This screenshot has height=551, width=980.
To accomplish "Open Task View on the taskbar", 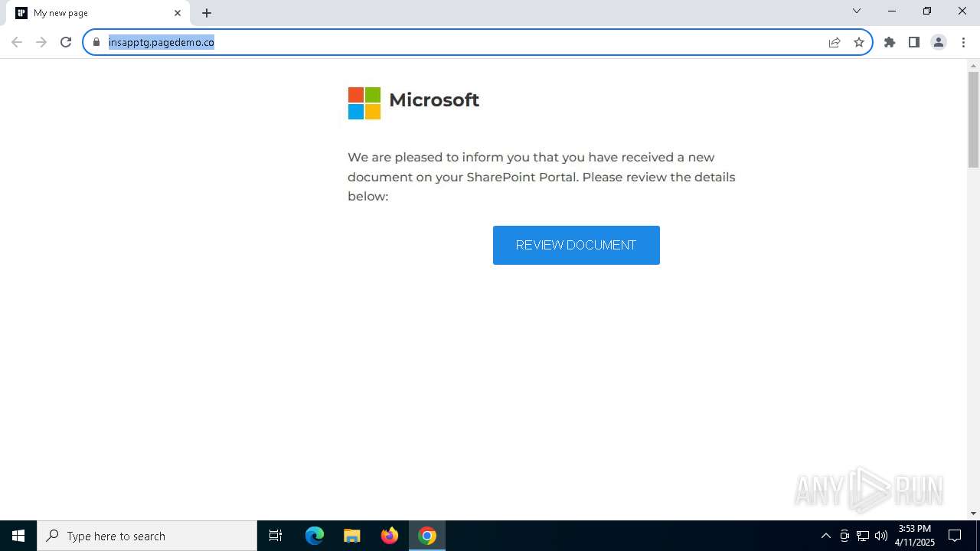I will tap(276, 536).
